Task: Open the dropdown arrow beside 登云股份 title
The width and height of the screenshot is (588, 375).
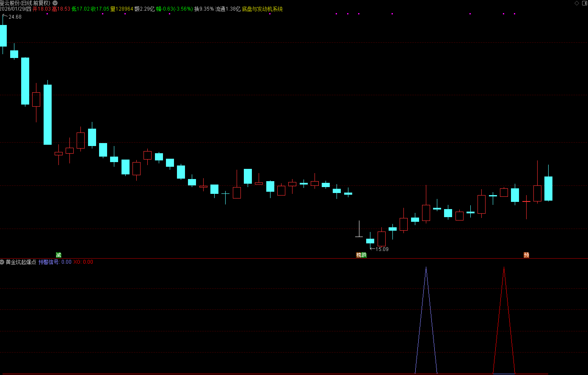Action: coord(55,3)
